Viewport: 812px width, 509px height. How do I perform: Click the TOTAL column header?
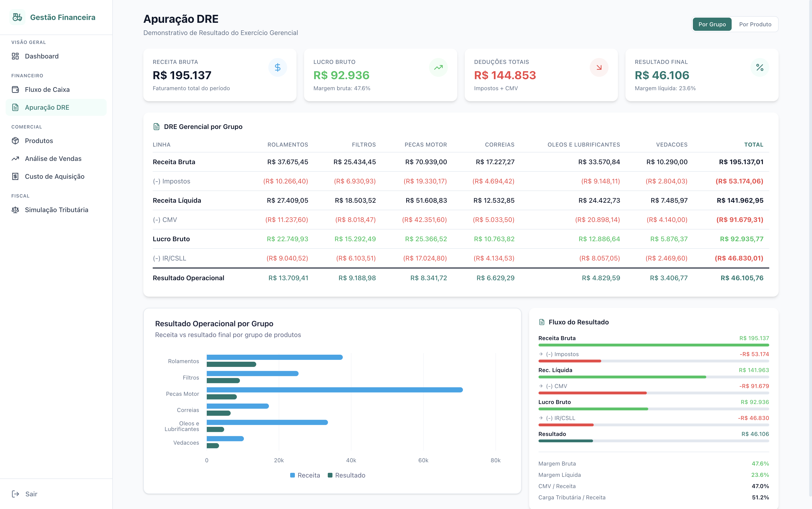753,144
